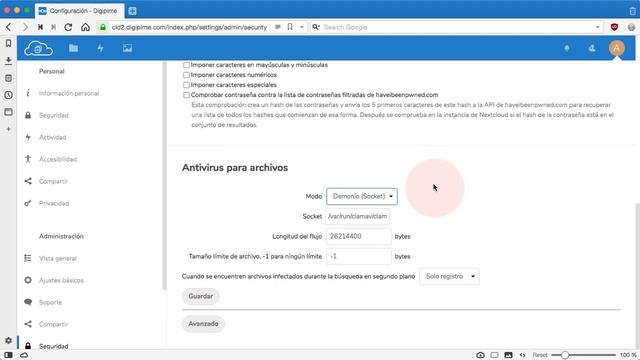The height and width of the screenshot is (360, 640).
Task: Open Información personal settings
Action: tap(69, 93)
